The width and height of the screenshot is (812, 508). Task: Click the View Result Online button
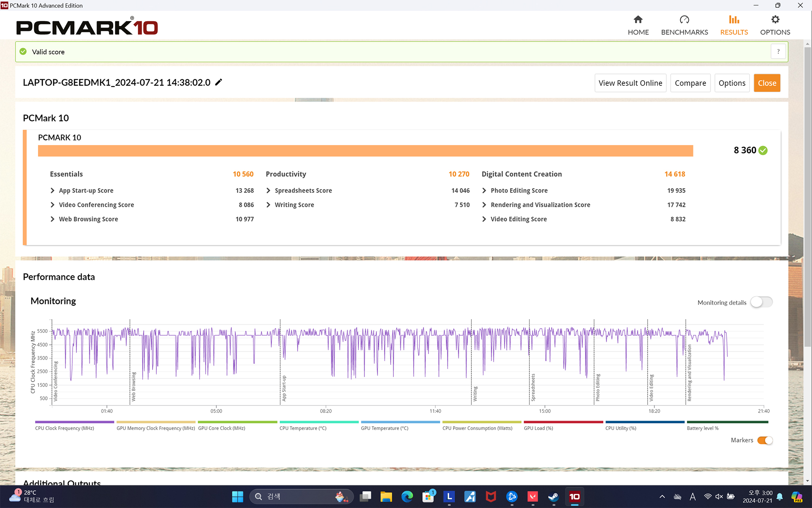point(630,83)
